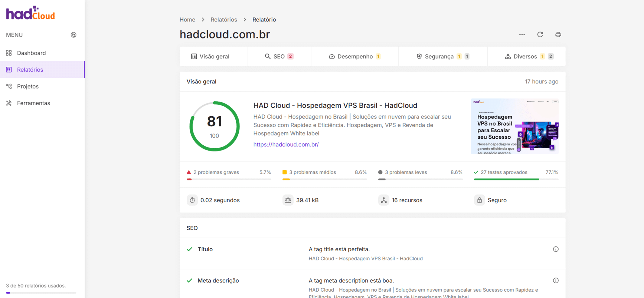644x298 pixels.
Task: Click the network icon by 16 recursos
Action: [x=383, y=200]
